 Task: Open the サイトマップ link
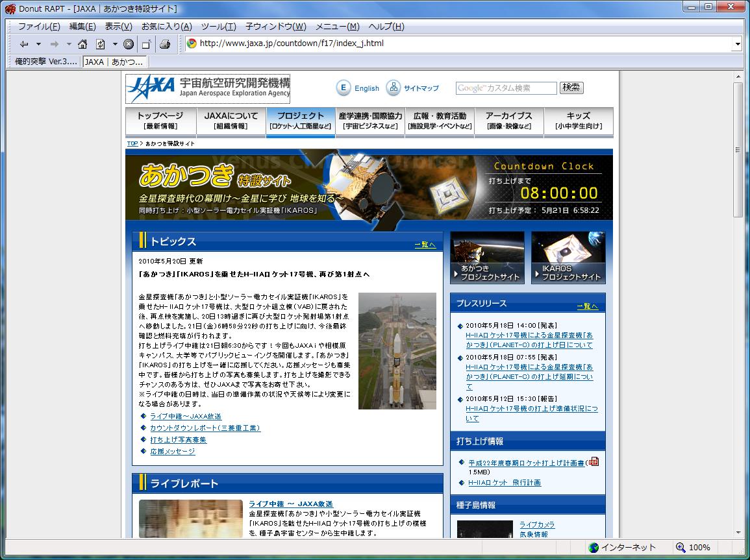click(421, 88)
